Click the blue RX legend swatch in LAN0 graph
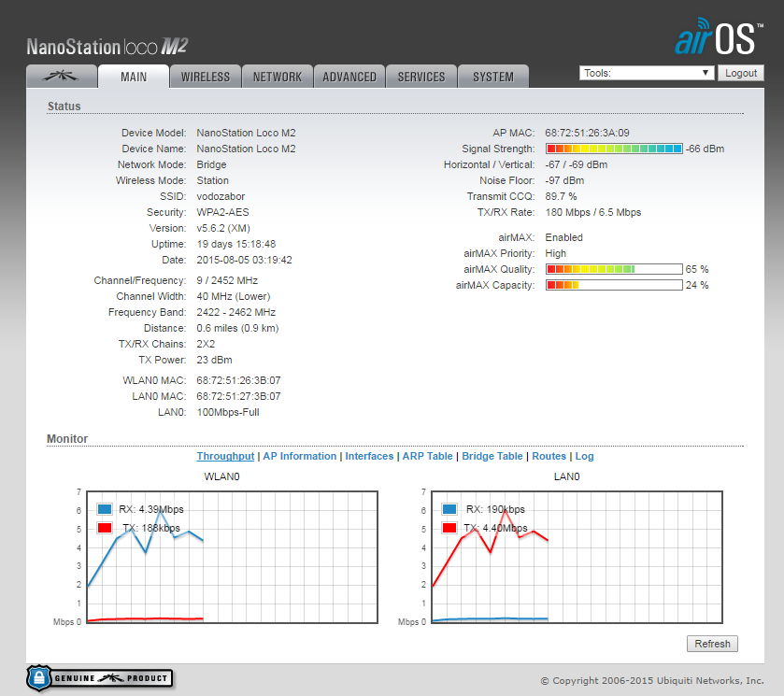 point(449,509)
